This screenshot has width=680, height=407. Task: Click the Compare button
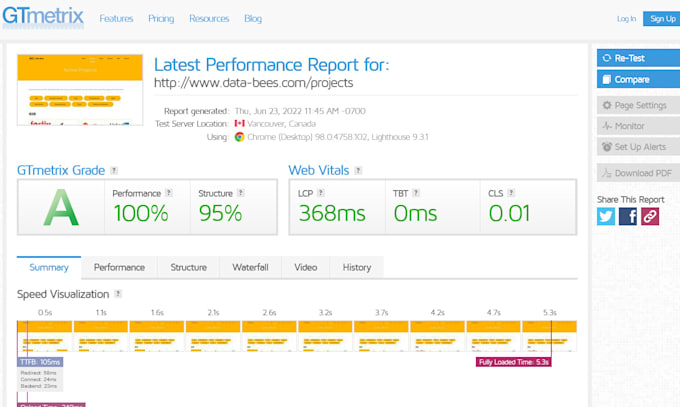coord(638,79)
